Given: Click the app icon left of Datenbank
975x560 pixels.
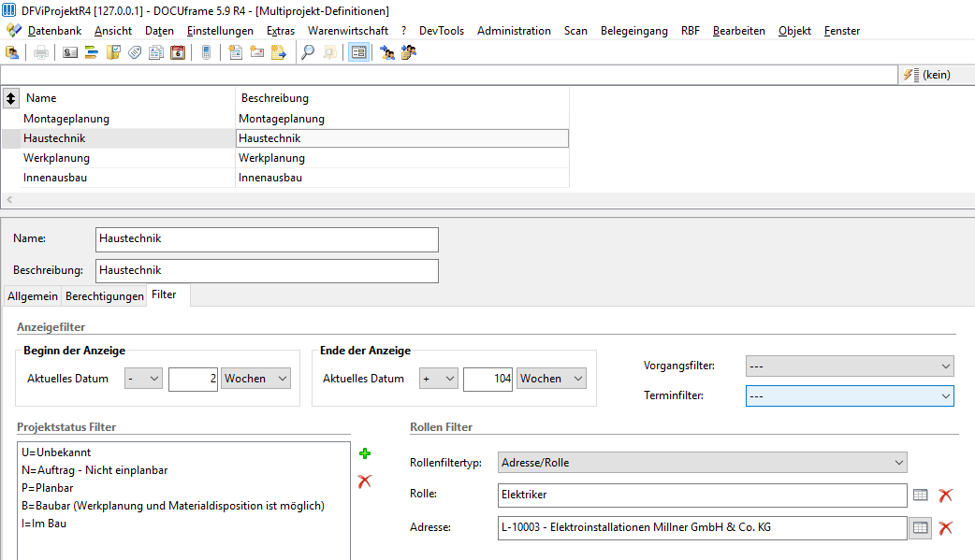Looking at the screenshot, I should (13, 31).
